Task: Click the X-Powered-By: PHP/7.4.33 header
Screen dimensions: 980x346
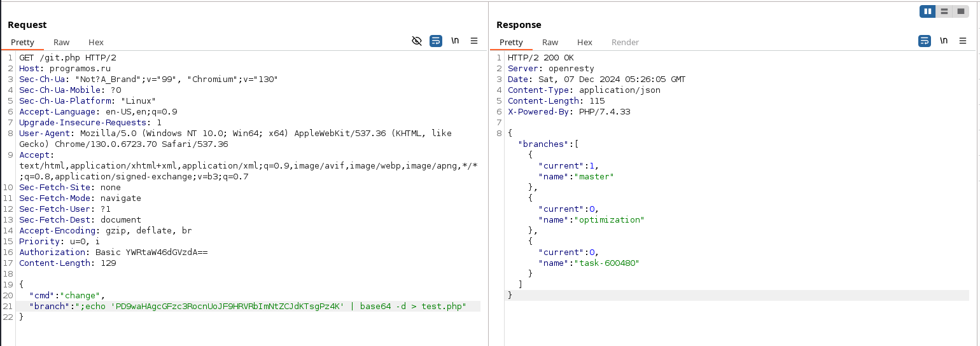Action: pos(568,111)
